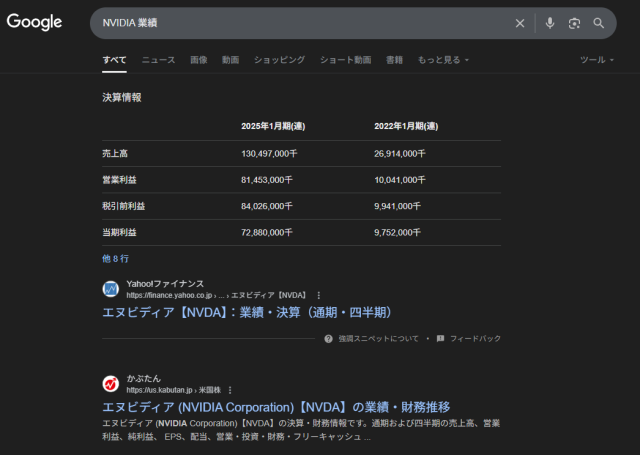Open three-dot menu for Yahoo!ファイナンス result
640x455 pixels.
tap(319, 295)
